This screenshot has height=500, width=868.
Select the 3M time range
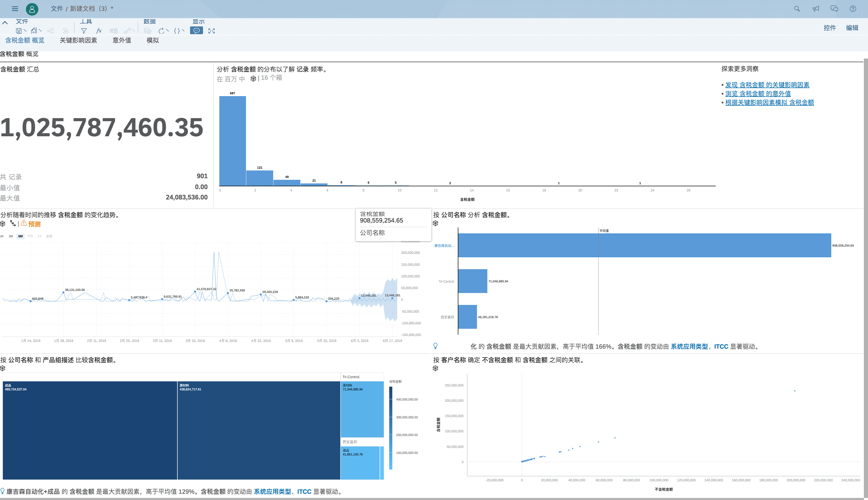(x=11, y=236)
